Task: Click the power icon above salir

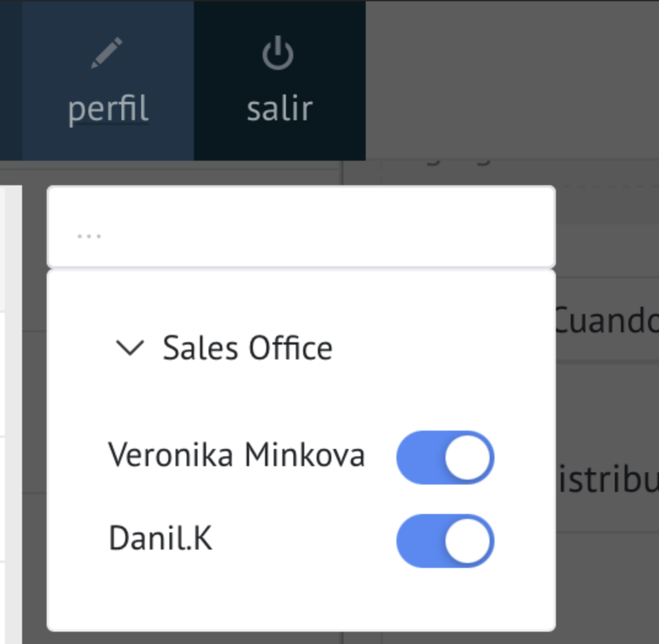Action: tap(278, 53)
